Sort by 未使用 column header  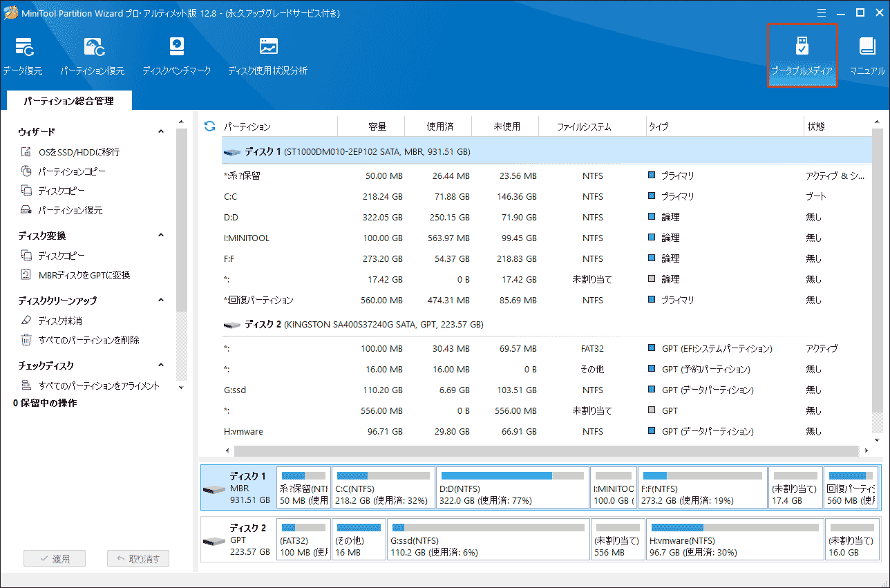(505, 126)
